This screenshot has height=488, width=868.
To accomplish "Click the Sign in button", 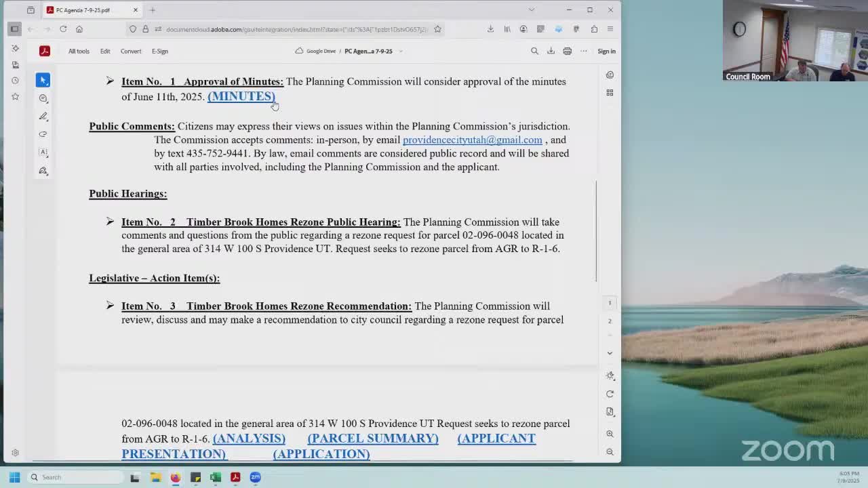I will [606, 51].
